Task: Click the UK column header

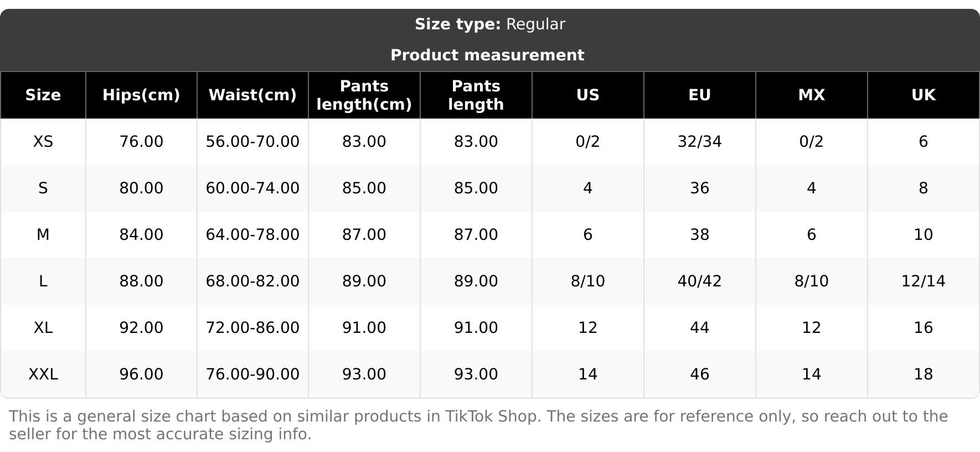Action: tap(924, 95)
